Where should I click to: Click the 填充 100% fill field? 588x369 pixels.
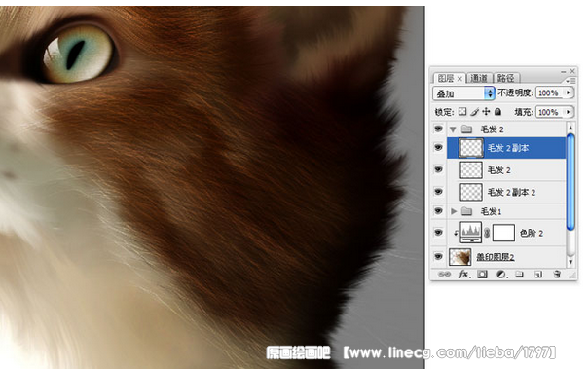click(549, 112)
